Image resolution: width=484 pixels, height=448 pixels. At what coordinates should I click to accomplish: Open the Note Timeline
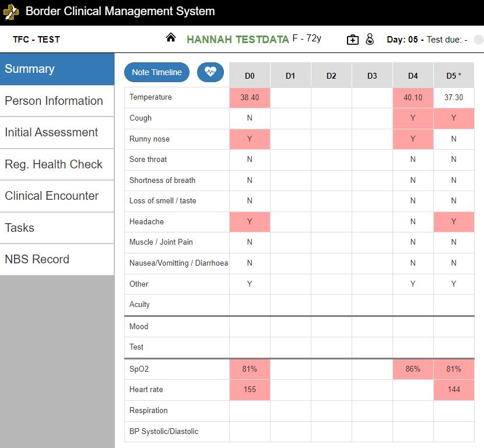(157, 72)
